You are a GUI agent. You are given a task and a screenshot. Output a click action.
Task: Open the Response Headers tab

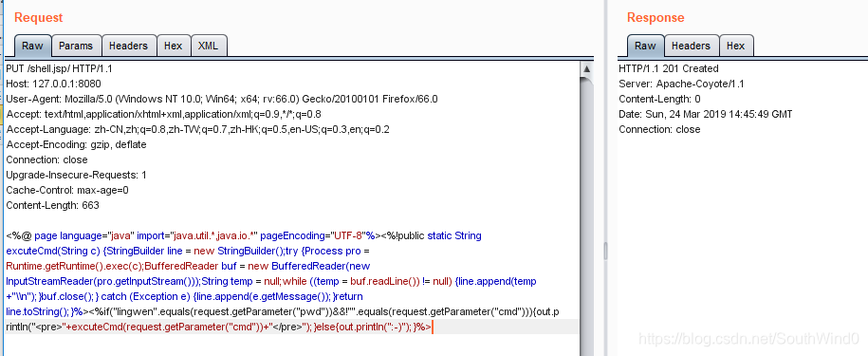tap(691, 46)
